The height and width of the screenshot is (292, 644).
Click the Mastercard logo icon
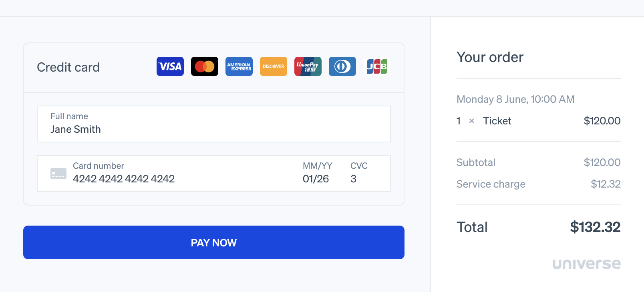[205, 66]
